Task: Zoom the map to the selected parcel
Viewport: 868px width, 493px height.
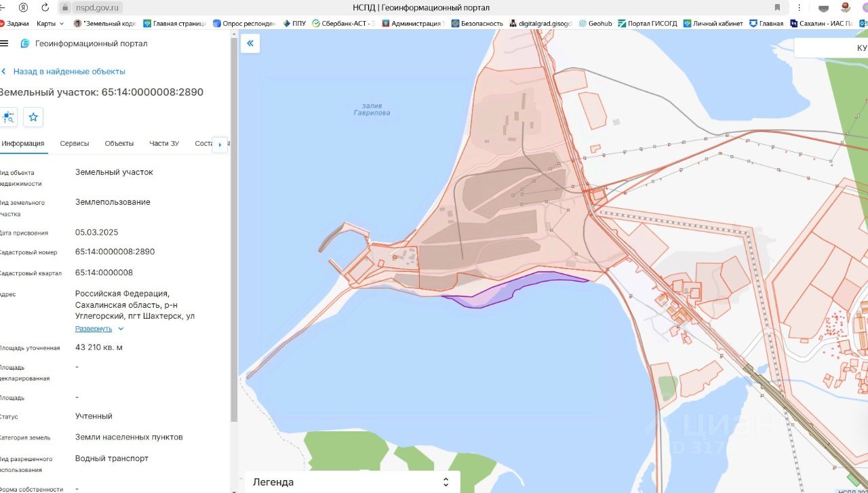Action: coord(9,117)
